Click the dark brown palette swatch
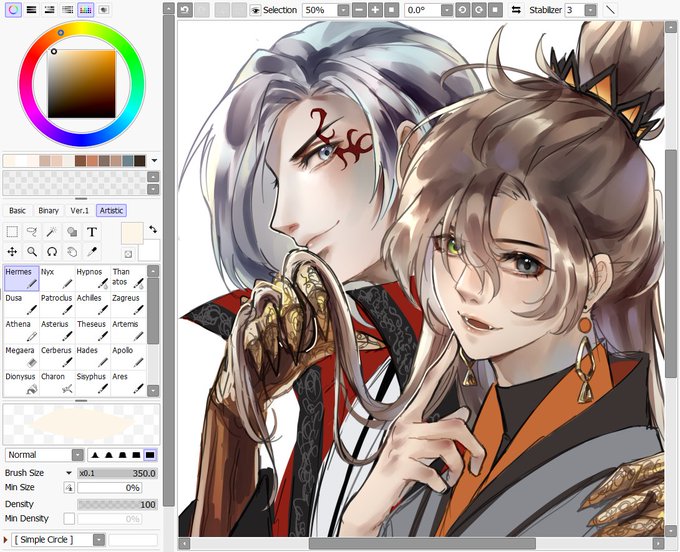The image size is (680, 552). tap(140, 161)
